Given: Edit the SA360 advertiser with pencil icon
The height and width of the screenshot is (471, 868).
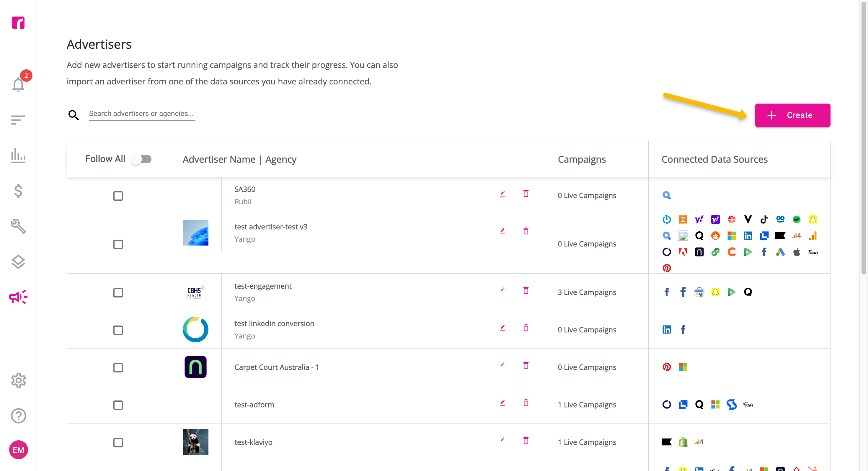Looking at the screenshot, I should pos(502,193).
